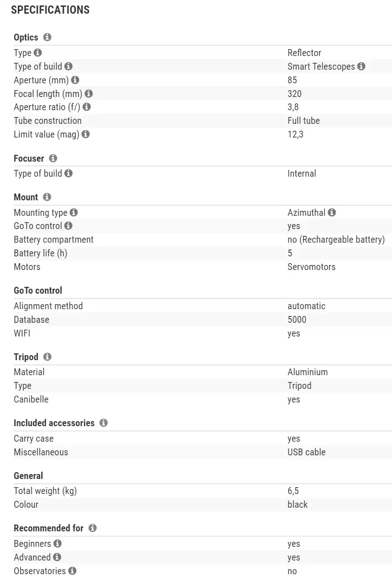Viewport: 392px width, 581px height.
Task: Click info icon beside Aperture (mm)
Action: 75,80
